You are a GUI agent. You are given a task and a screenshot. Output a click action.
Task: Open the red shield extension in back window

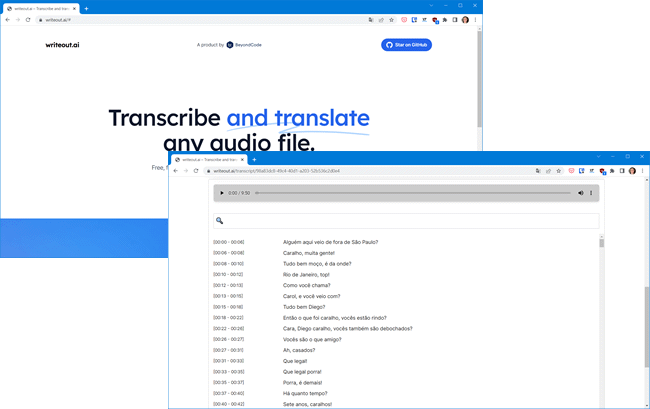434,20
